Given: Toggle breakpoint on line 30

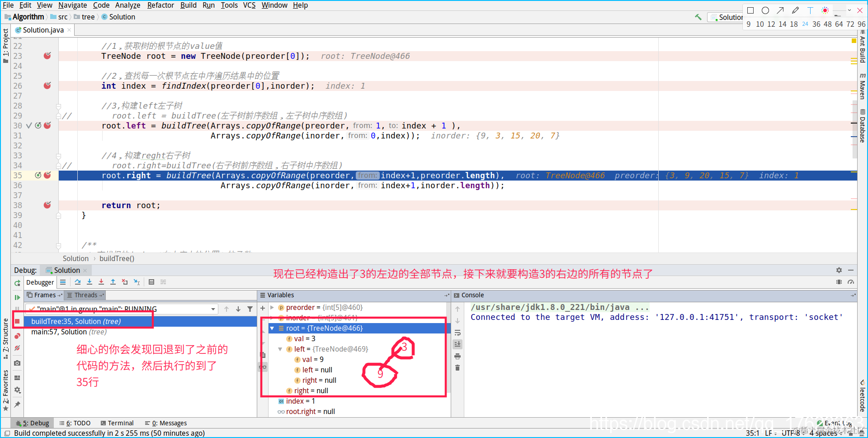Looking at the screenshot, I should pyautogui.click(x=47, y=125).
